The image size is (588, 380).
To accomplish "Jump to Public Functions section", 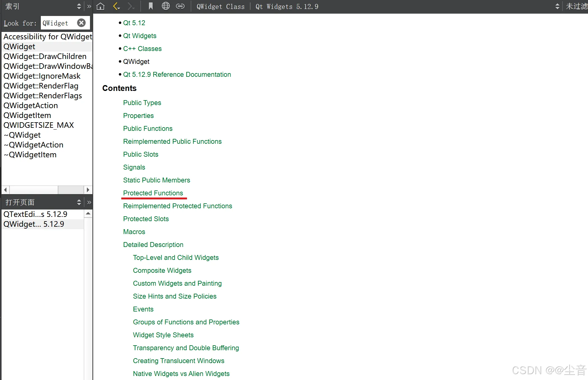I will 148,128.
